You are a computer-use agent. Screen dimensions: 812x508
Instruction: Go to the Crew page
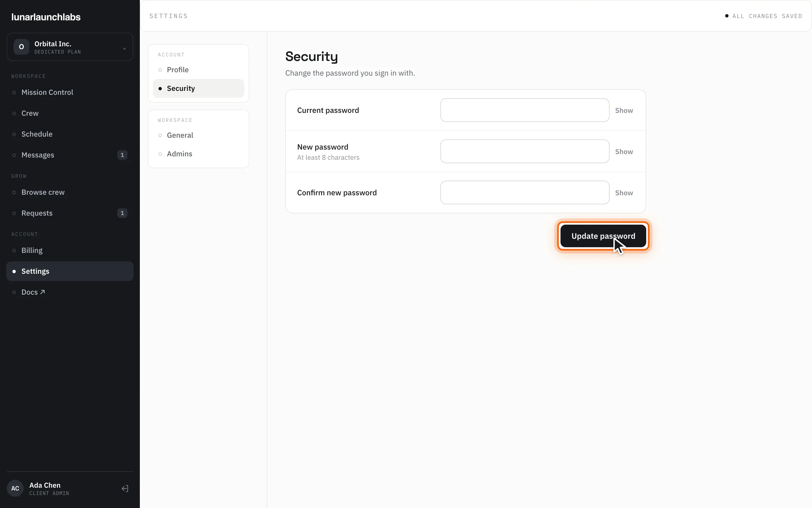click(x=70, y=113)
